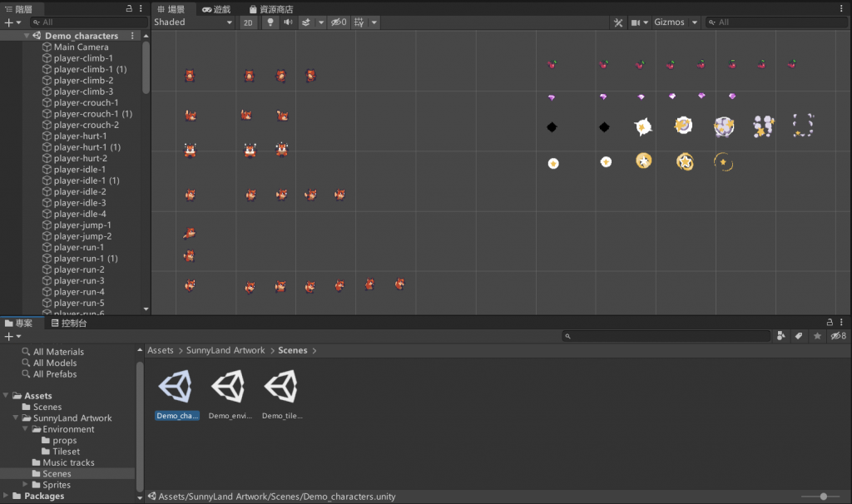Image resolution: width=852 pixels, height=504 pixels.
Task: Select player-idle-4 in Hierarchy
Action: coord(79,214)
